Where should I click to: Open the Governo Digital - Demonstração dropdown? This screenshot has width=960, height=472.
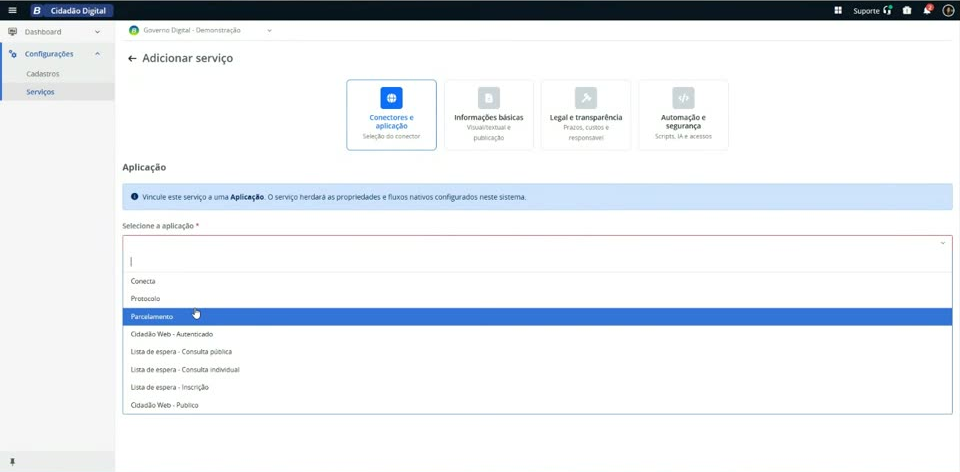pyautogui.click(x=200, y=31)
